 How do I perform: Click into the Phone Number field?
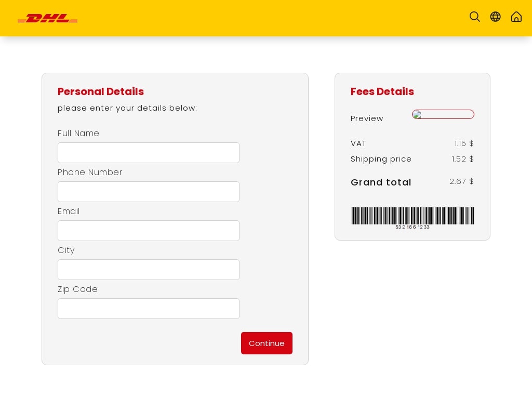[148, 192]
